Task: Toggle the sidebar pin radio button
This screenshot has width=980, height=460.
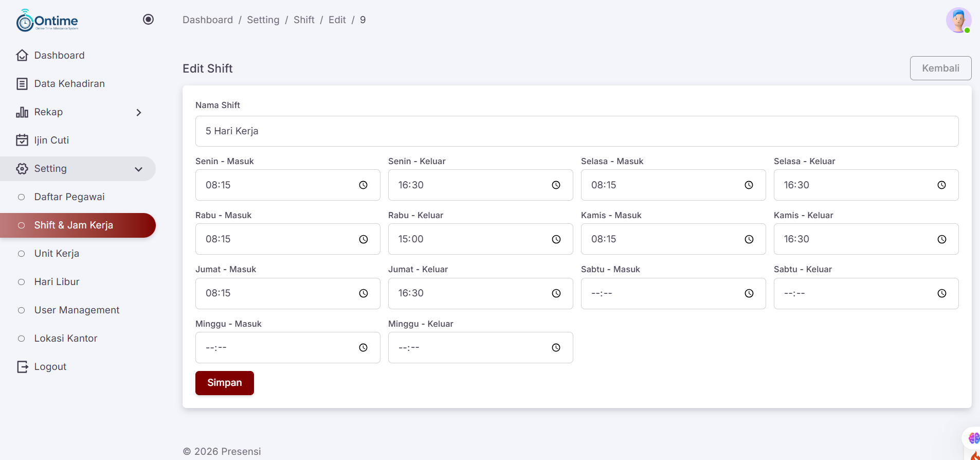Action: pos(148,20)
